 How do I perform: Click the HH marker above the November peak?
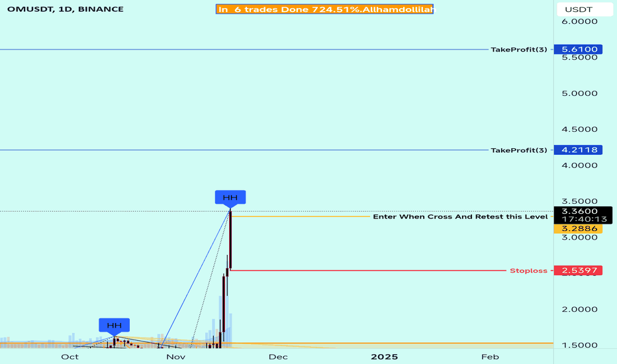tap(230, 198)
